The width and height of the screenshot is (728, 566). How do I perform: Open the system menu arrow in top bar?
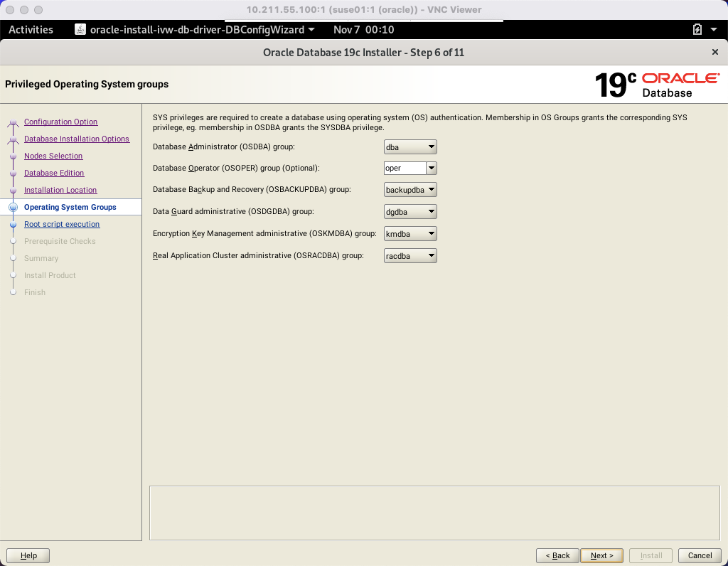point(714,30)
